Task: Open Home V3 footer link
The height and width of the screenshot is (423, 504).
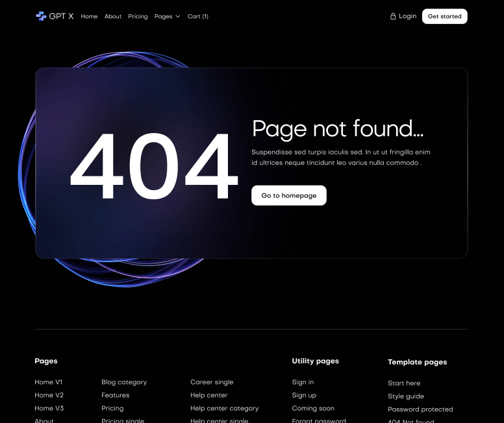Action: 49,408
